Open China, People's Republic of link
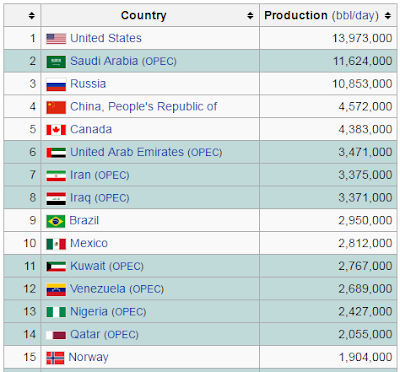400x372 pixels. (x=144, y=107)
